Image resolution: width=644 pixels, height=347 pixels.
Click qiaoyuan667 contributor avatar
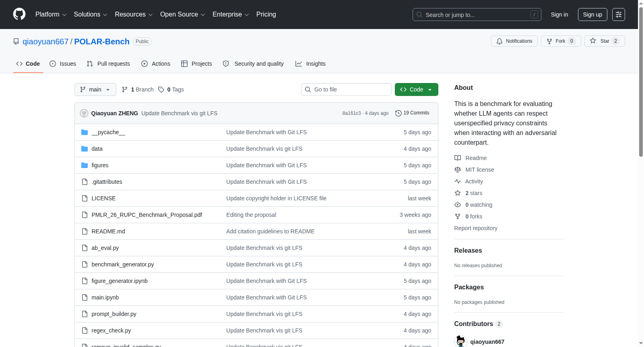click(x=460, y=341)
